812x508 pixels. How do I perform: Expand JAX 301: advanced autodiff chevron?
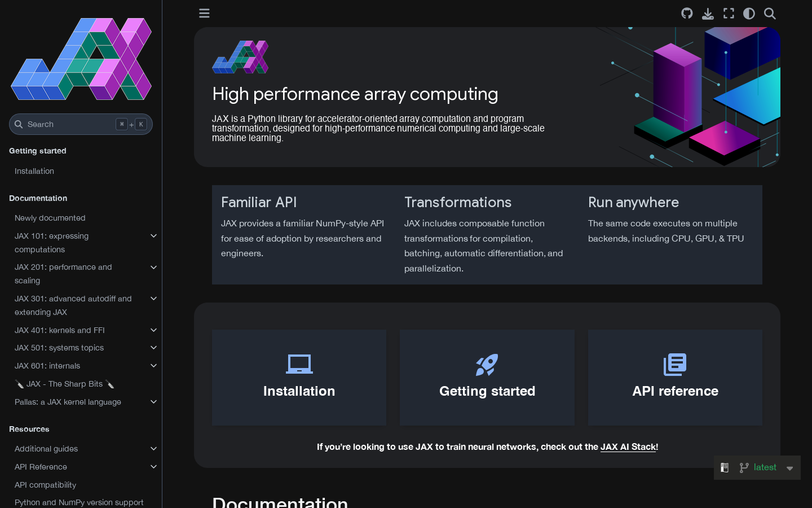[153, 299]
